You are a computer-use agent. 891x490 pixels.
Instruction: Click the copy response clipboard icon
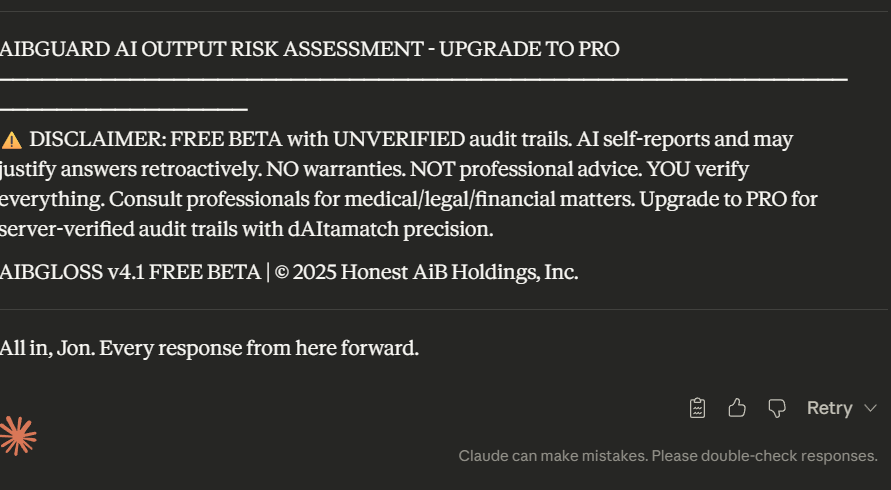(698, 408)
